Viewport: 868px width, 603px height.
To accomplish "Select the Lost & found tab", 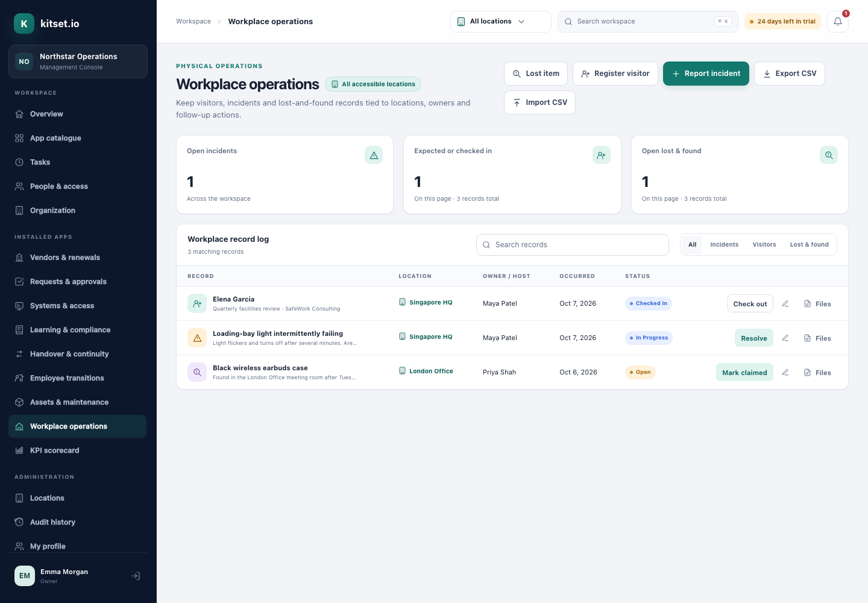I will pyautogui.click(x=810, y=245).
